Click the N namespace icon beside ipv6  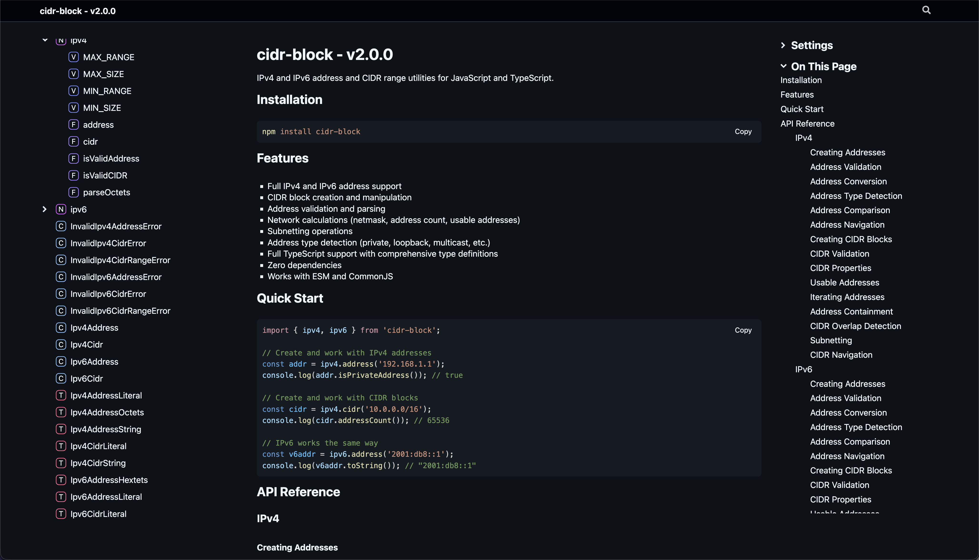coord(61,209)
